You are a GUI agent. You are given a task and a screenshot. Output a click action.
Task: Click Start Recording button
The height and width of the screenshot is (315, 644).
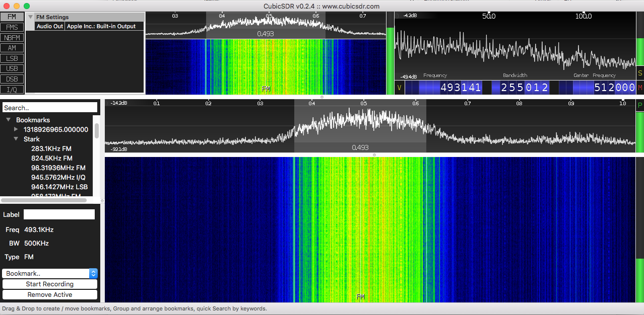[x=50, y=284]
